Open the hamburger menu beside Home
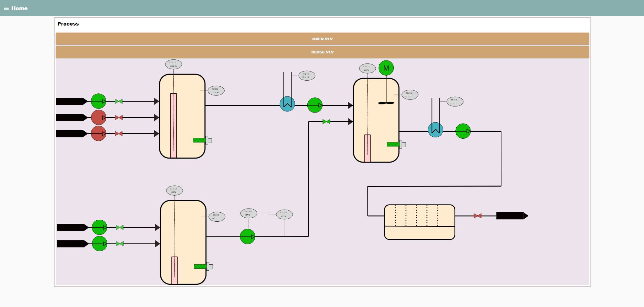Image resolution: width=644 pixels, height=307 pixels. click(x=6, y=8)
